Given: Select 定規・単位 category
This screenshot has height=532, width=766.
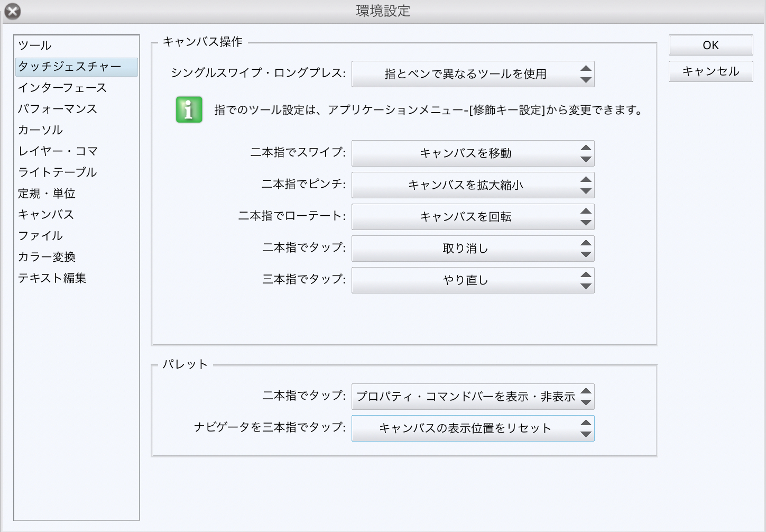Looking at the screenshot, I should [47, 194].
